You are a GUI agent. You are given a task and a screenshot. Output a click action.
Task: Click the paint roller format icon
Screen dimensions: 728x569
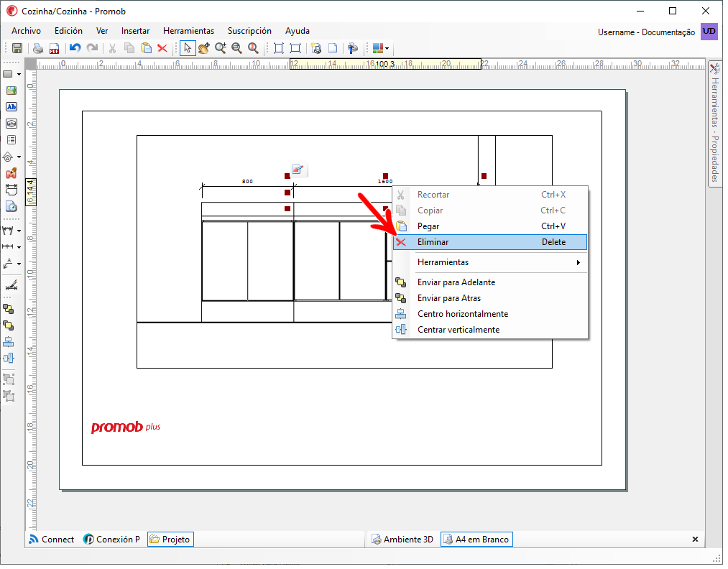354,48
